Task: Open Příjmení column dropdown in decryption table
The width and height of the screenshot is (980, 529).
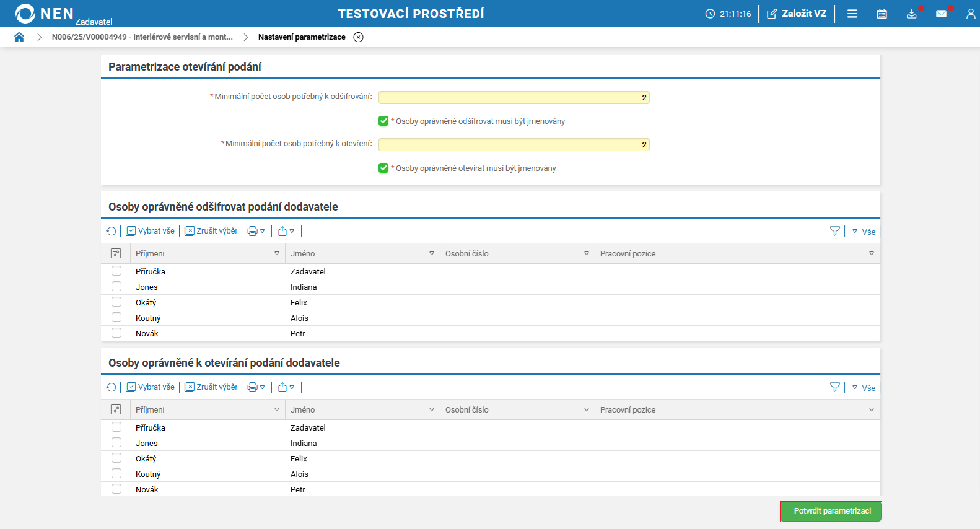Action: 277,254
